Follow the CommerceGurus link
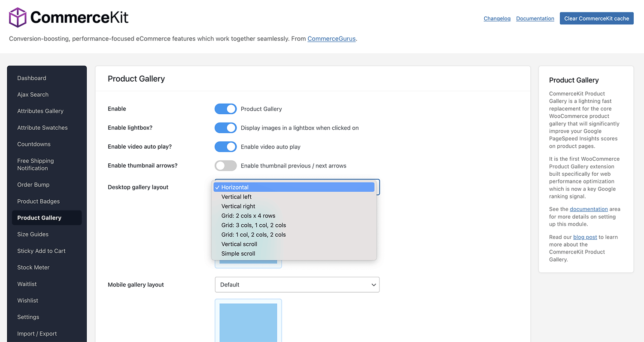This screenshot has height=342, width=644. [x=331, y=39]
